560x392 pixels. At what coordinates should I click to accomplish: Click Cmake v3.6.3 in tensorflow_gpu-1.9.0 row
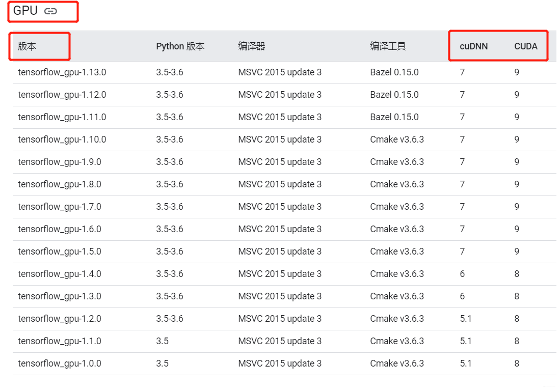(397, 162)
